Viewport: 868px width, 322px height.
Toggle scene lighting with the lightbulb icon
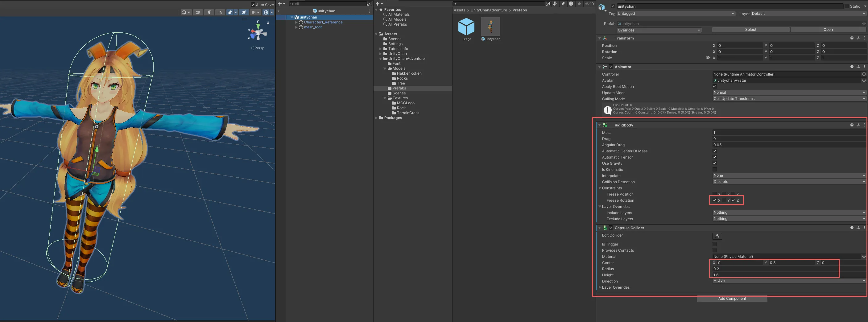coord(209,12)
